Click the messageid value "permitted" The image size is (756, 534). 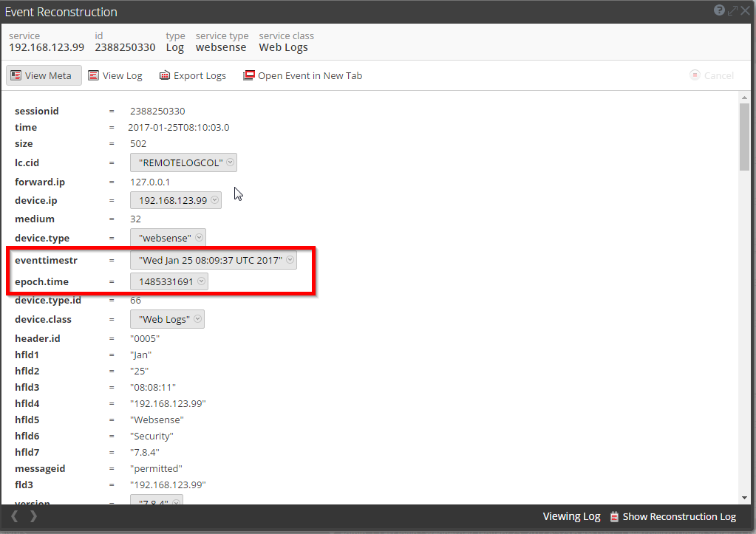[156, 468]
